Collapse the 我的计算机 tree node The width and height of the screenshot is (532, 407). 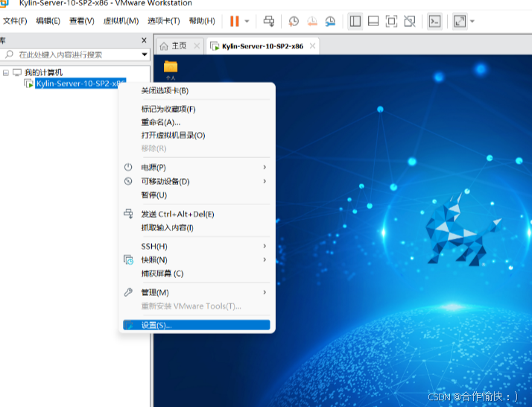[6, 72]
